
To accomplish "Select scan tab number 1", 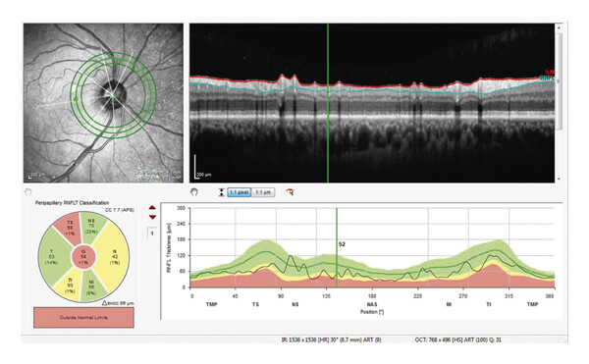I will (x=152, y=234).
